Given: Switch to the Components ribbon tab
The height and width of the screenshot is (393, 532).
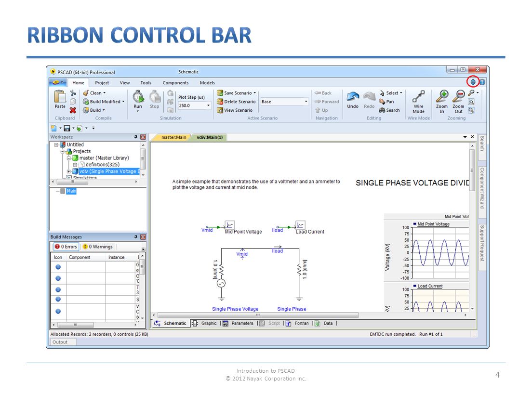Looking at the screenshot, I should [175, 83].
